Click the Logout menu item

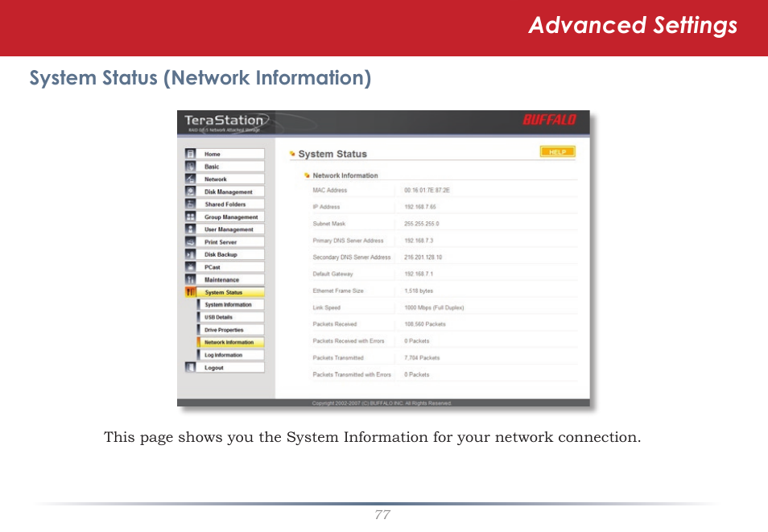coord(231,367)
